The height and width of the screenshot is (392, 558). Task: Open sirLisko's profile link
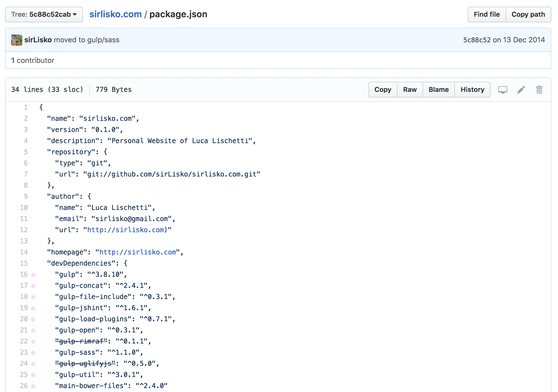tap(38, 40)
